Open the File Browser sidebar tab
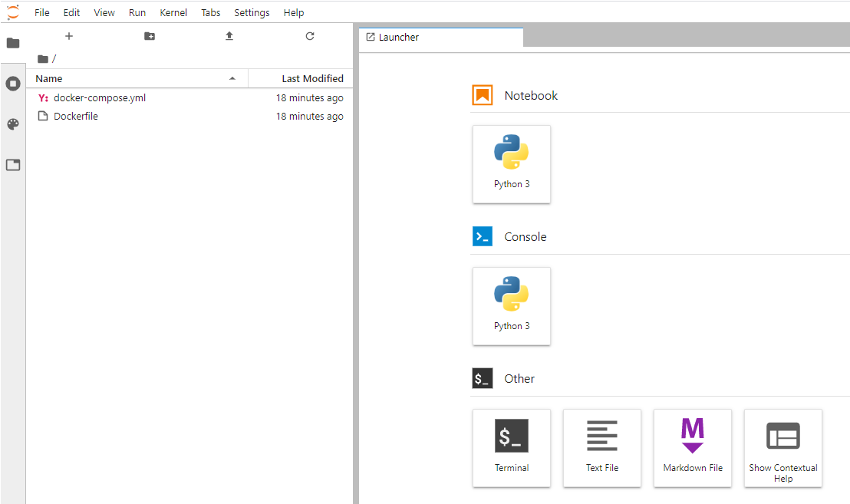Screen dimensions: 850x504 (x=13, y=43)
